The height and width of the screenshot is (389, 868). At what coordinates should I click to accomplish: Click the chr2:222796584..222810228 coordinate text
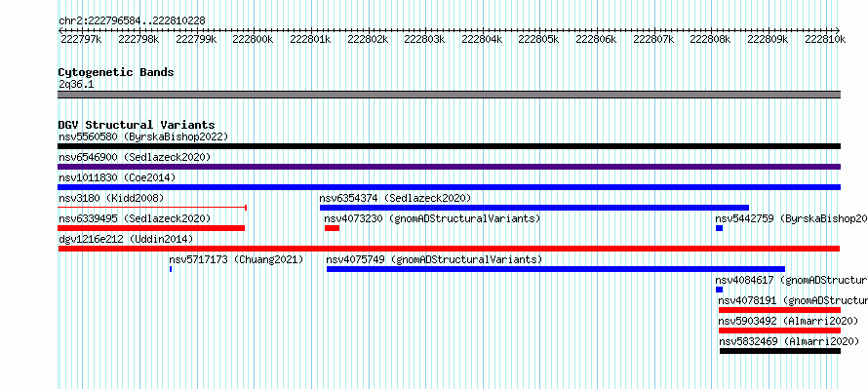coord(133,20)
